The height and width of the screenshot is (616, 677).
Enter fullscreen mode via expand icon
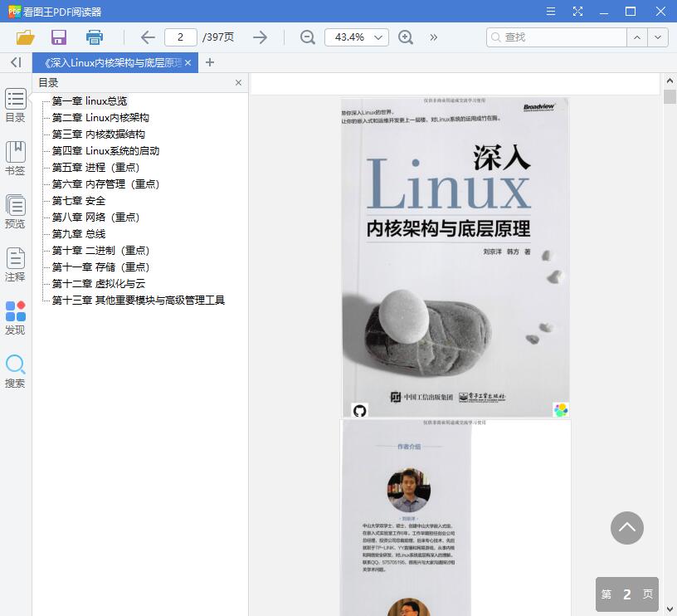pos(577,12)
